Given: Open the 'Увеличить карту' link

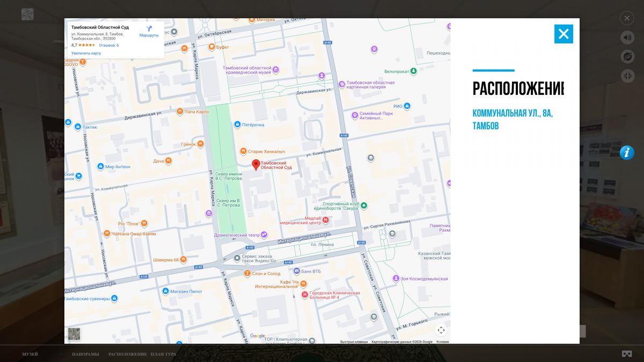Looking at the screenshot, I should 86,53.
